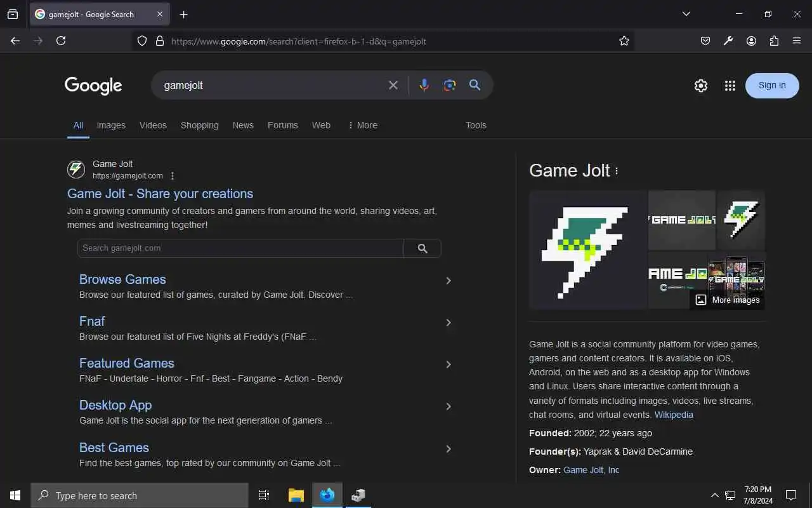Switch to the Videos tab
Screen dimensions: 812x508
click(153, 125)
